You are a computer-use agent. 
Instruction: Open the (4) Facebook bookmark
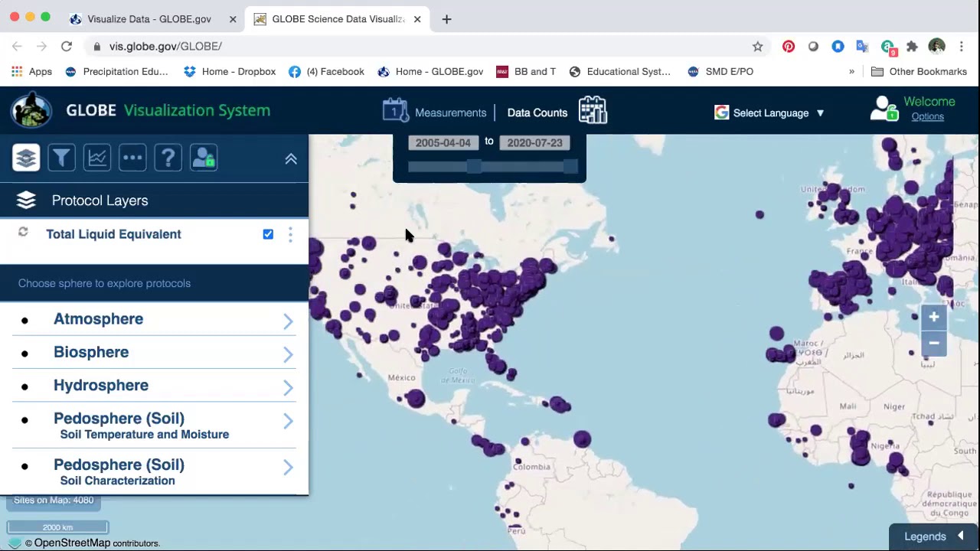pyautogui.click(x=326, y=71)
